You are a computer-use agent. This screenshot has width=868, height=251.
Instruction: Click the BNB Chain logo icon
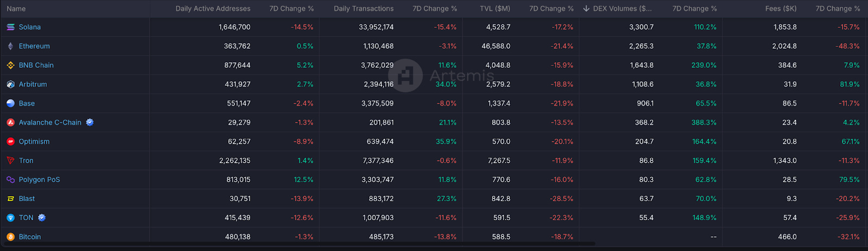10,65
